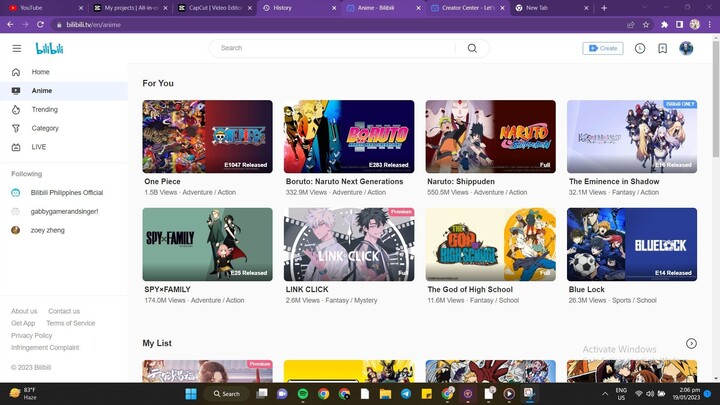Select Anime in sidebar
The height and width of the screenshot is (405, 720).
[x=64, y=91]
